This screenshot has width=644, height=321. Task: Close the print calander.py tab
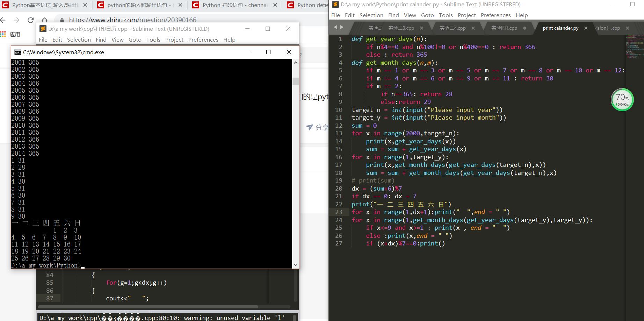[586, 28]
